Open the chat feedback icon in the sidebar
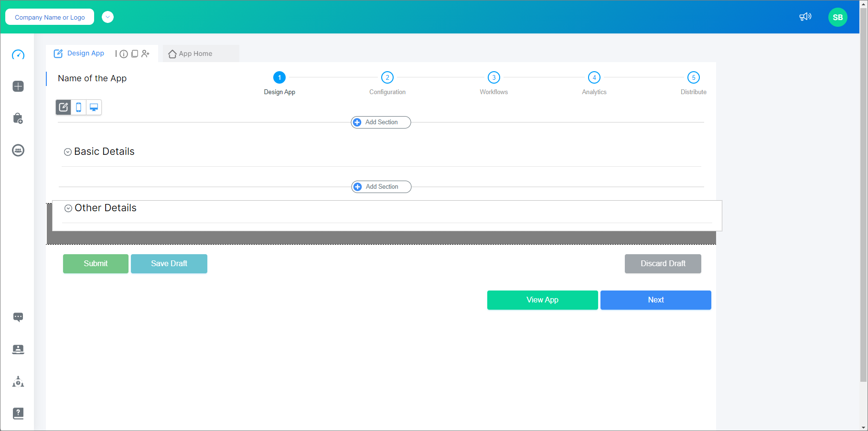 18,317
